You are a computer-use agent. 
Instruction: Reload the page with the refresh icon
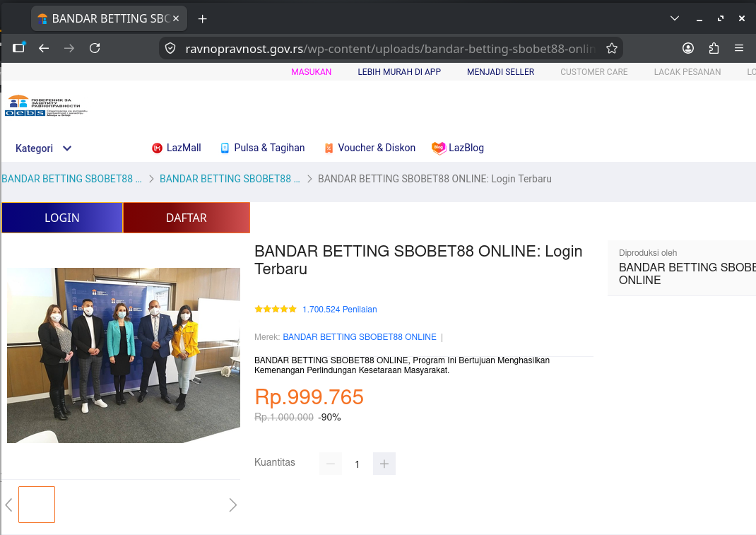pos(95,48)
